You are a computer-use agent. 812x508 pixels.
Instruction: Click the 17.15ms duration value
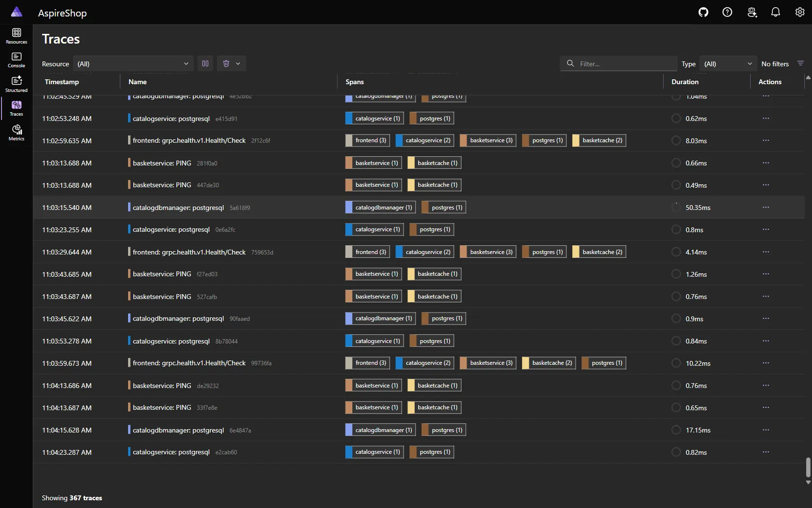click(x=697, y=430)
